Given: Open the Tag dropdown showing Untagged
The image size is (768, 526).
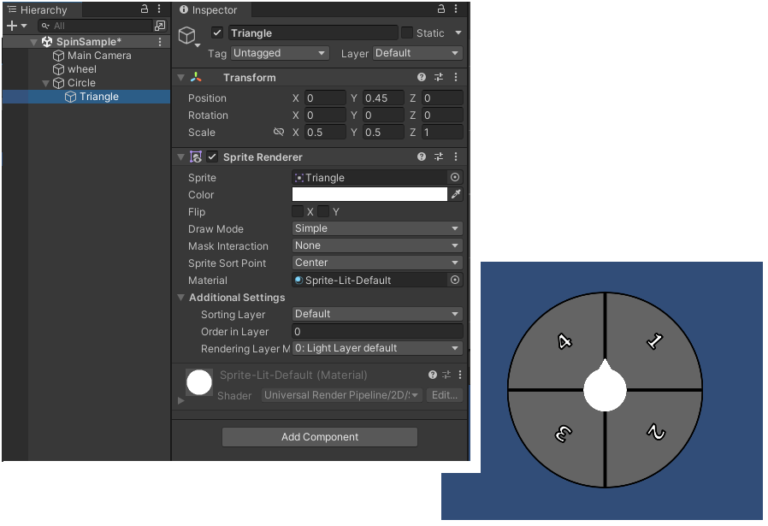Looking at the screenshot, I should point(279,53).
